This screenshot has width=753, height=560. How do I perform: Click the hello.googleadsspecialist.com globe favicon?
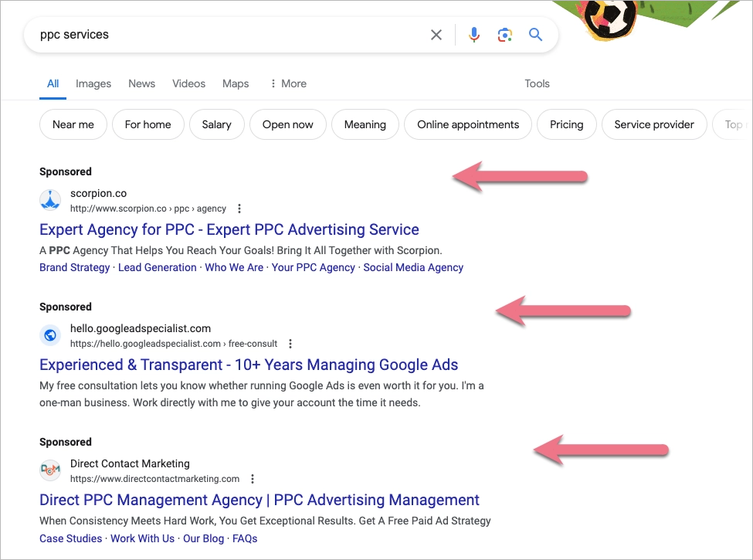[50, 334]
